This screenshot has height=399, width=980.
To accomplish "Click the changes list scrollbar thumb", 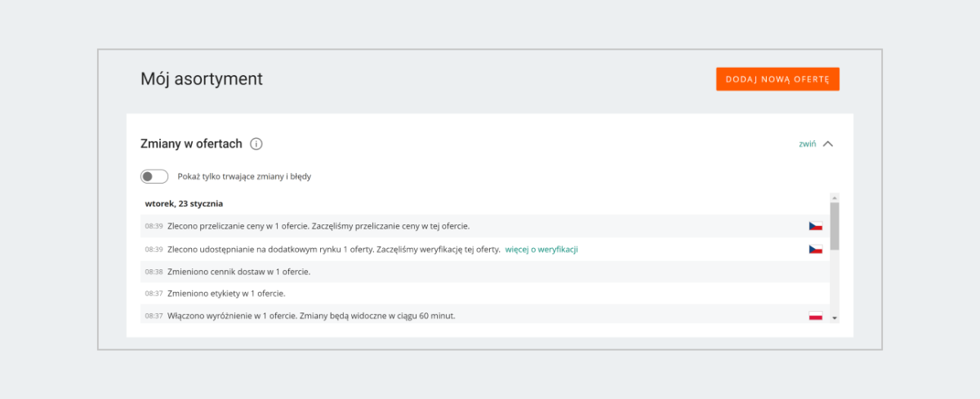I will point(835,226).
